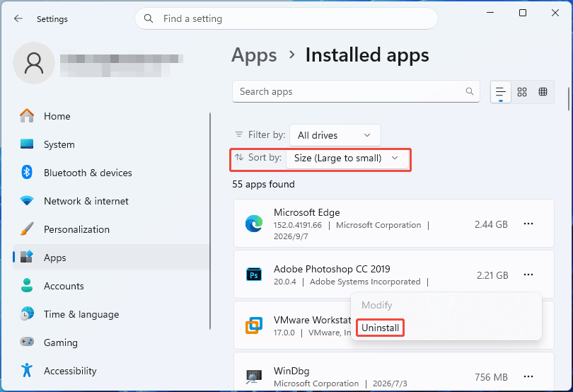The image size is (573, 392).
Task: Click the search icon in Search apps
Action: click(x=470, y=91)
